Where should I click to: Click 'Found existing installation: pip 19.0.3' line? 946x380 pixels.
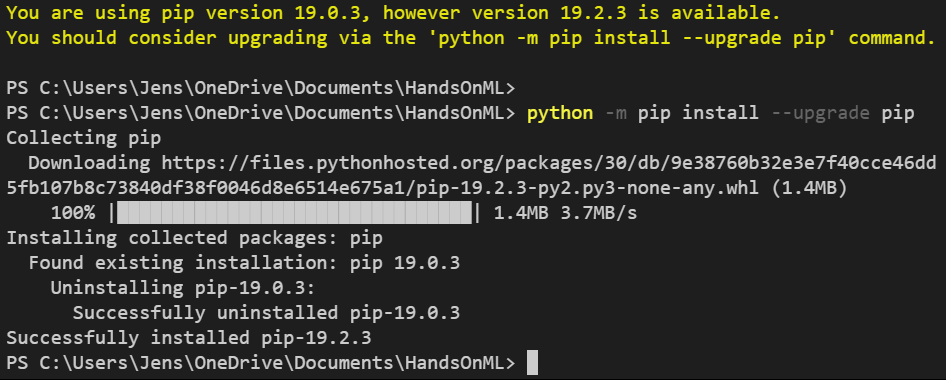tap(244, 263)
